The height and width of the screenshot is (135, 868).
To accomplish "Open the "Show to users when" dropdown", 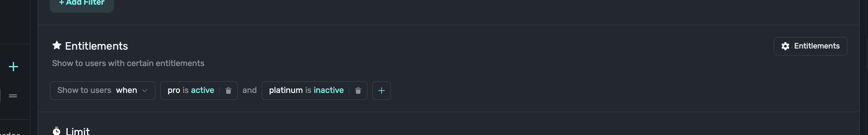I will (x=102, y=91).
